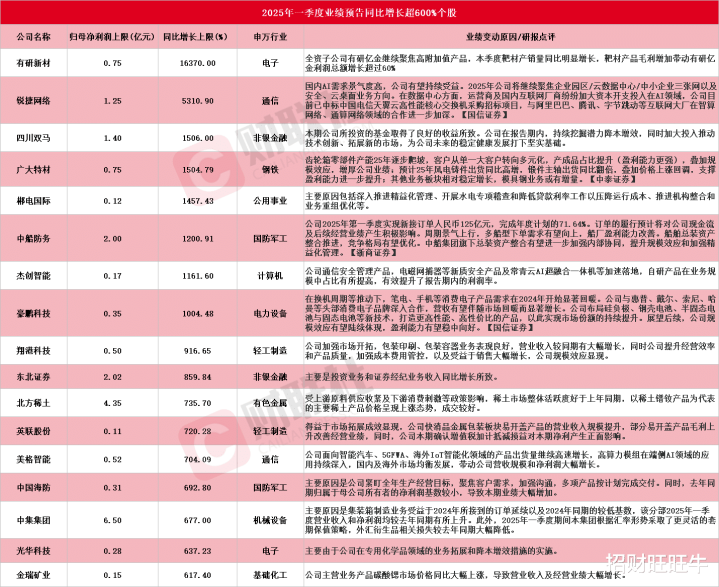Select 东北证券 reason text about 投资业务
The height and width of the screenshot is (587, 719).
[x=402, y=377]
